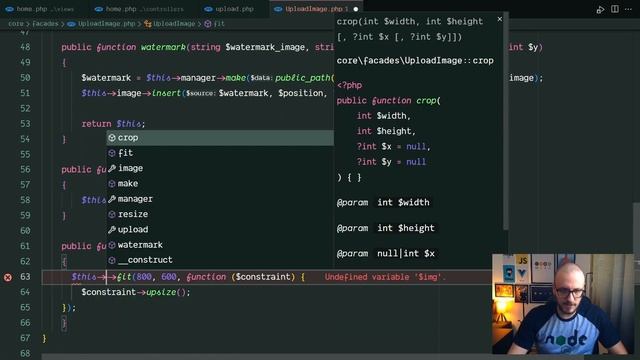The width and height of the screenshot is (640, 360).
Task: Click the webcam video overlay
Action: point(563,304)
